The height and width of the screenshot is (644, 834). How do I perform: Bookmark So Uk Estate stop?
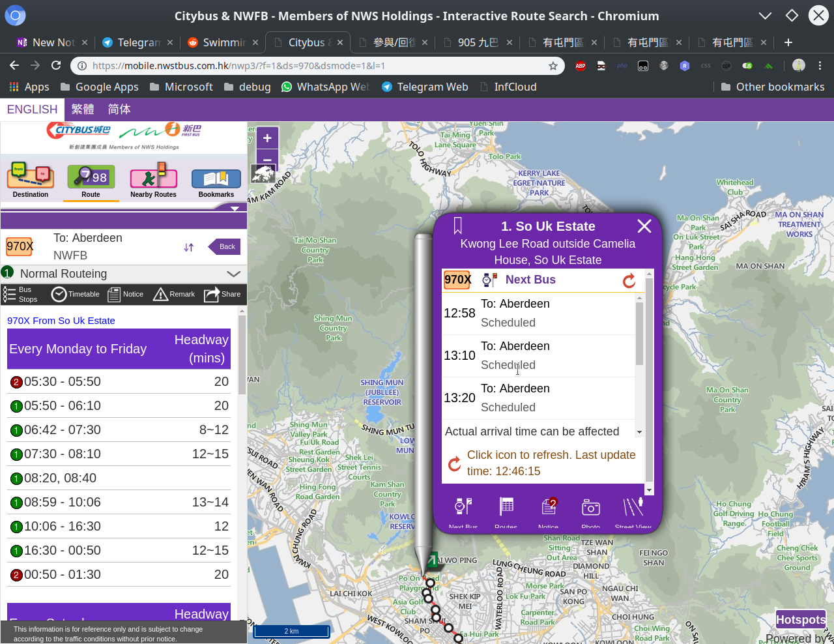pos(457,226)
